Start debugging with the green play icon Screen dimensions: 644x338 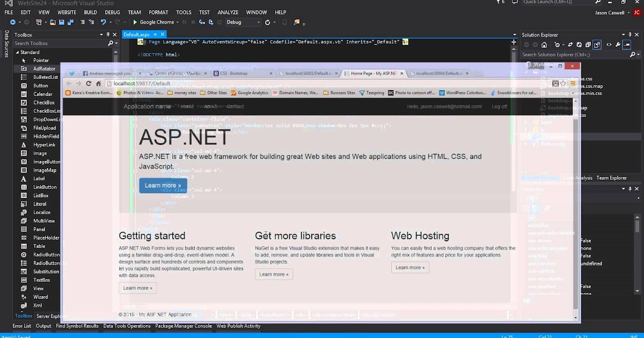[x=135, y=22]
